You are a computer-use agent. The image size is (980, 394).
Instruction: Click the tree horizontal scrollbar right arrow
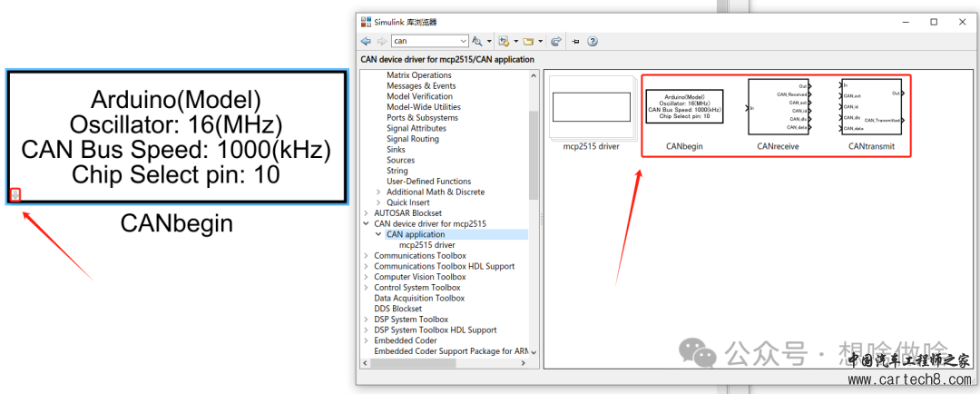pos(524,363)
